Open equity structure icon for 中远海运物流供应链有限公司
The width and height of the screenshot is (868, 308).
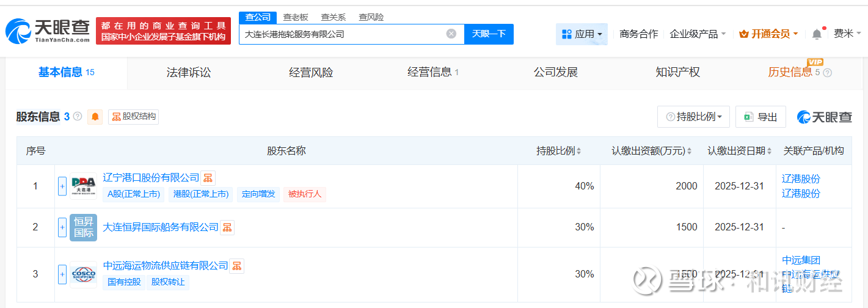236,266
